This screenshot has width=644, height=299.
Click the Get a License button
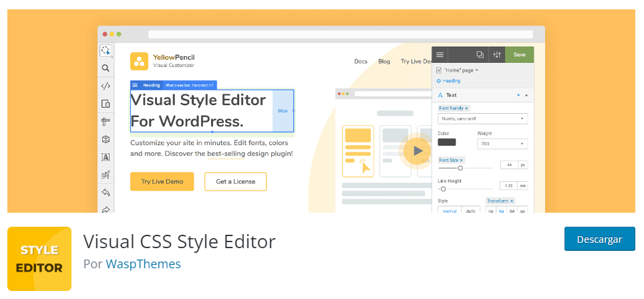[x=235, y=181]
